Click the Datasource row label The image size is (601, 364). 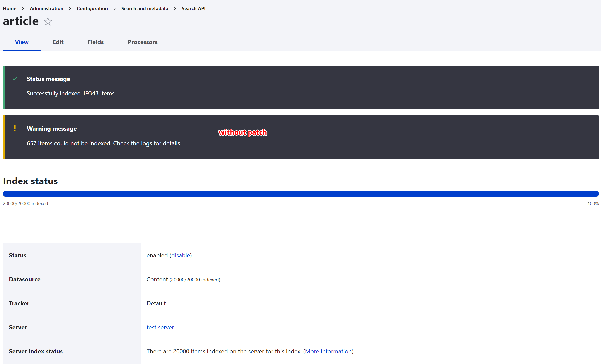point(25,279)
